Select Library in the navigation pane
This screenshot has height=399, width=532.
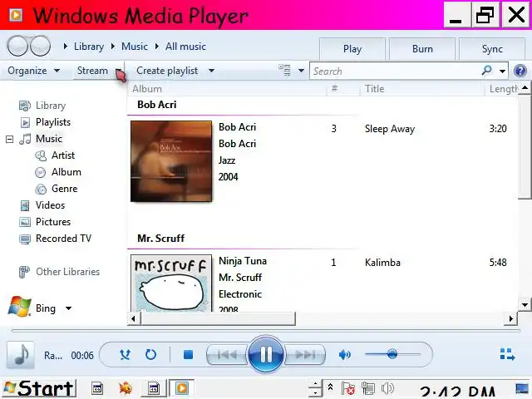point(51,106)
